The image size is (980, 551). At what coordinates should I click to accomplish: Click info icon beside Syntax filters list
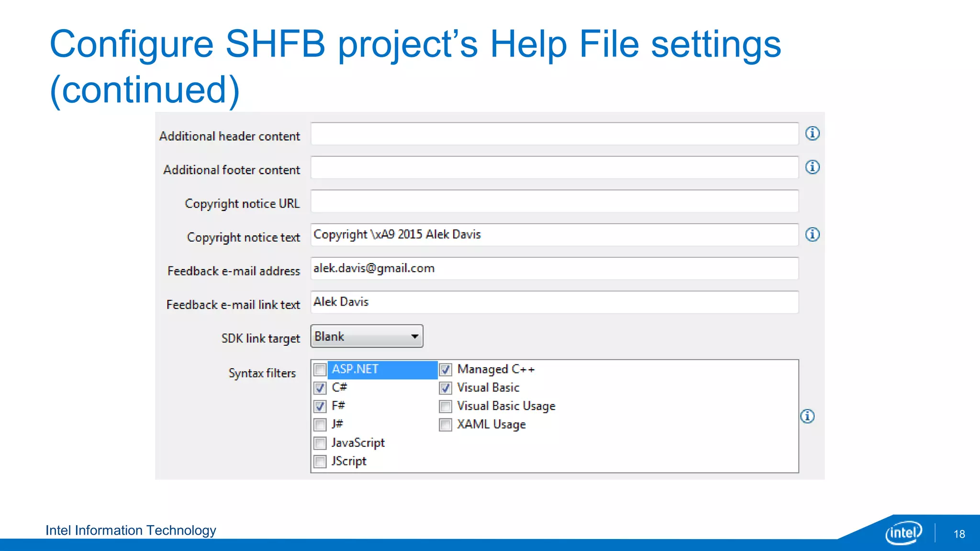[807, 416]
